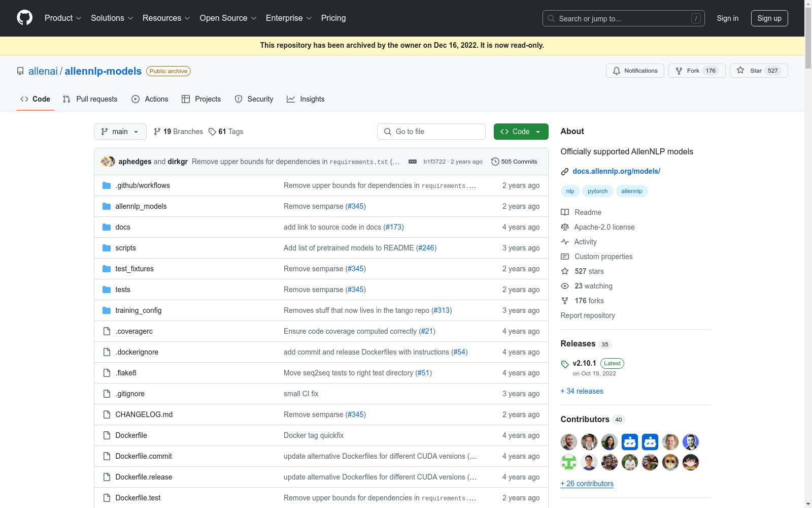View the 61 Tags link

(x=226, y=132)
